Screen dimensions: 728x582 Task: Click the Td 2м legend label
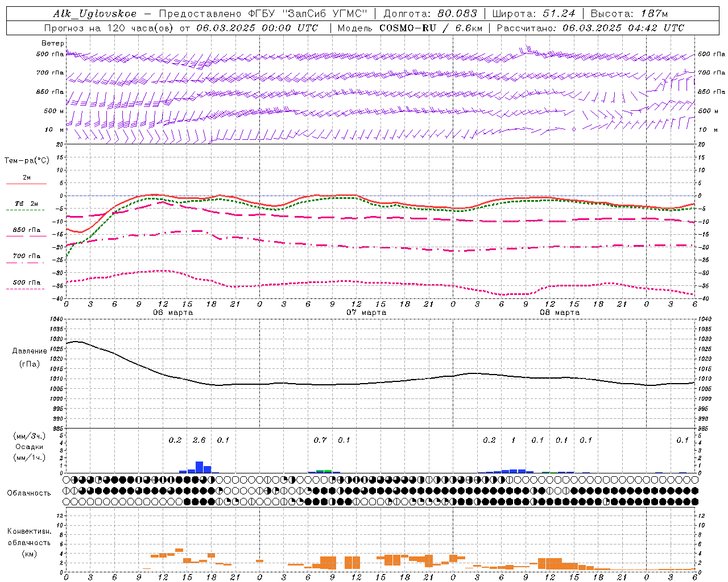pos(27,203)
